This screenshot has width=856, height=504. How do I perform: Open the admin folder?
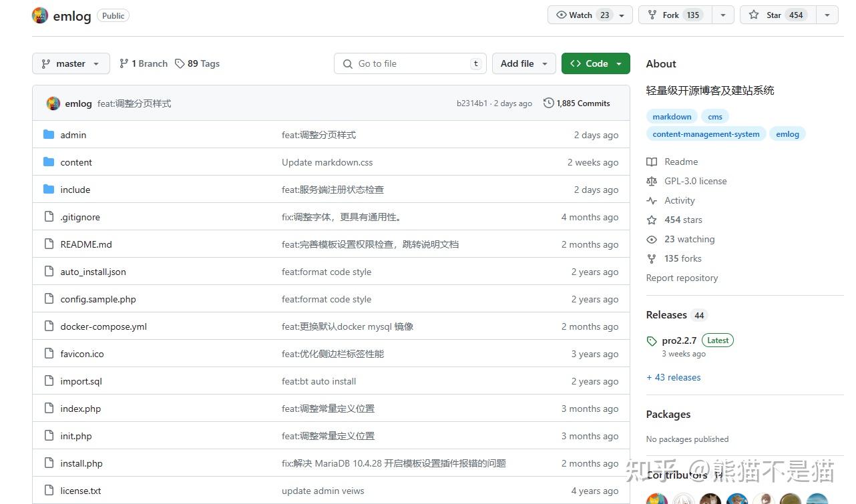(x=73, y=135)
